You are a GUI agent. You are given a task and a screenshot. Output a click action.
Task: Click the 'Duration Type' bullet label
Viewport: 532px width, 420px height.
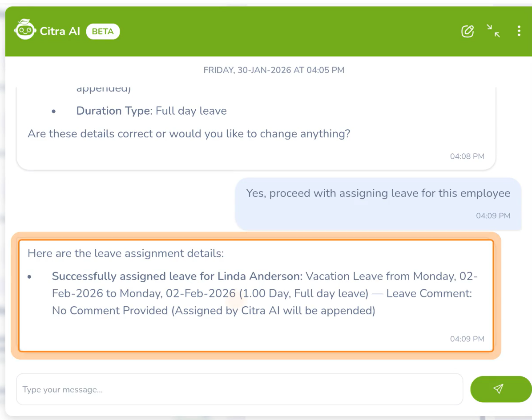tap(113, 111)
